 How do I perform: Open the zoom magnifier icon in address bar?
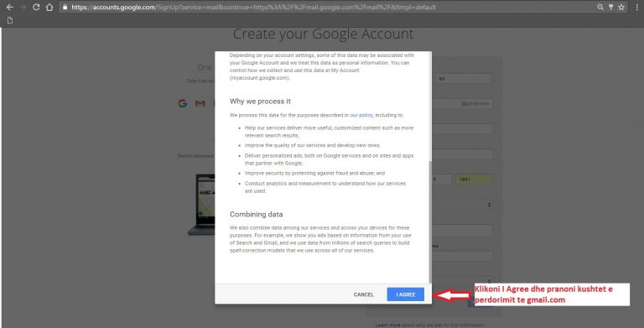pyautogui.click(x=600, y=7)
